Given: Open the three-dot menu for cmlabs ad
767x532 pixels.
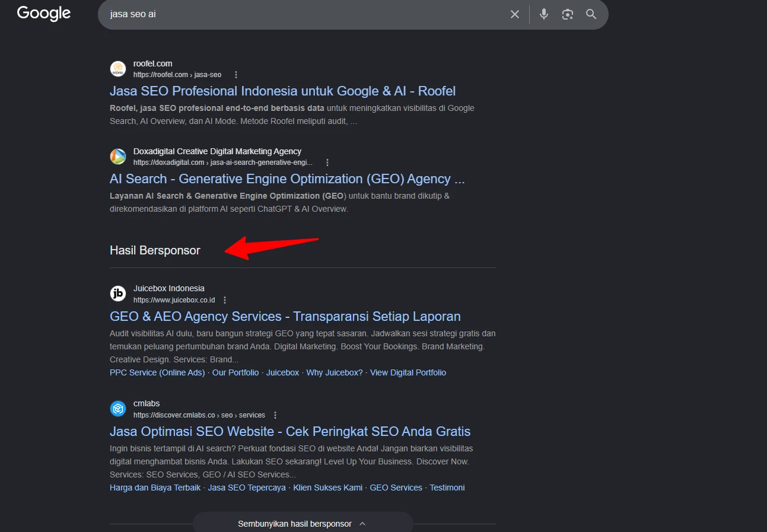Looking at the screenshot, I should [275, 415].
